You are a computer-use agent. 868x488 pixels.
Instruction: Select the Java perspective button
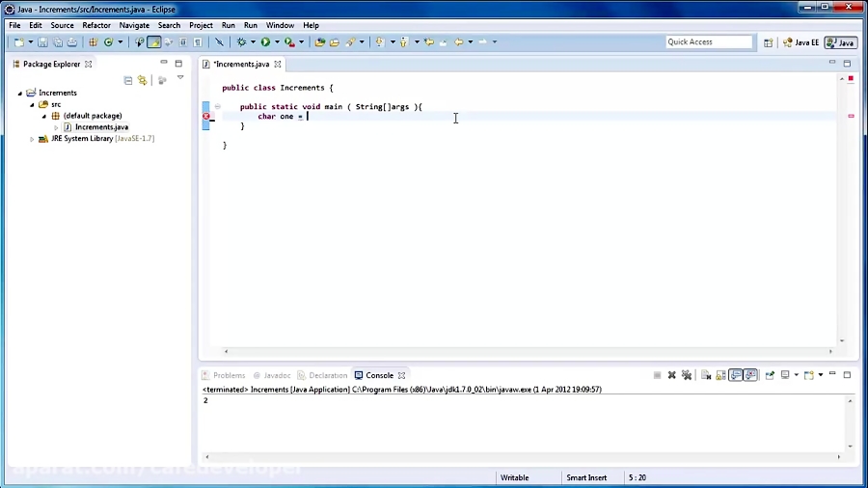[x=841, y=42]
